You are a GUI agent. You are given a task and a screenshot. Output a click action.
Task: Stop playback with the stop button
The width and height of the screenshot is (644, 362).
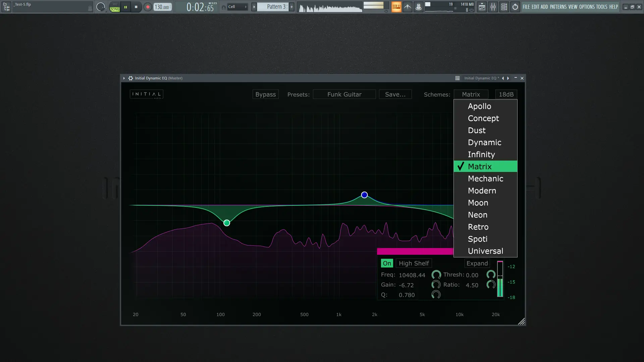pos(136,7)
